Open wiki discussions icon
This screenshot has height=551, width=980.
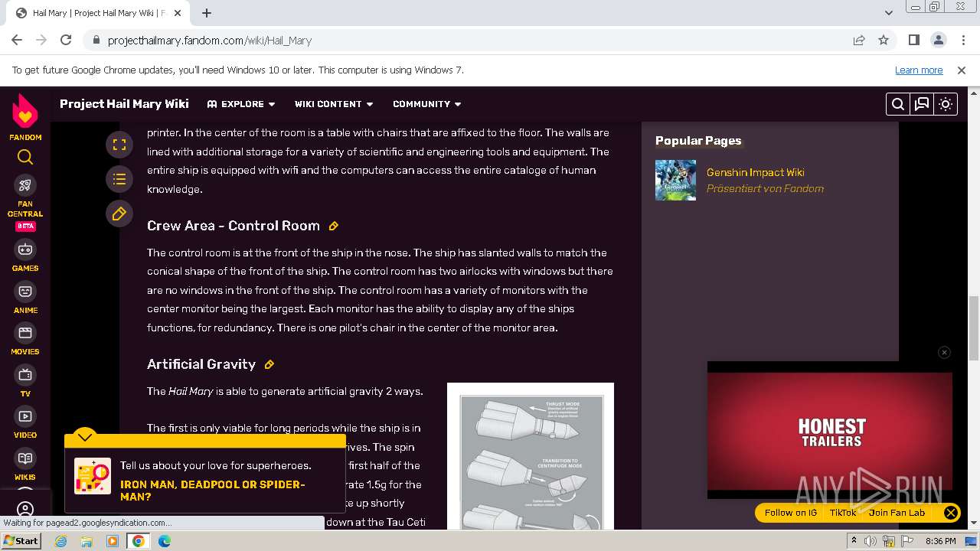[922, 104]
